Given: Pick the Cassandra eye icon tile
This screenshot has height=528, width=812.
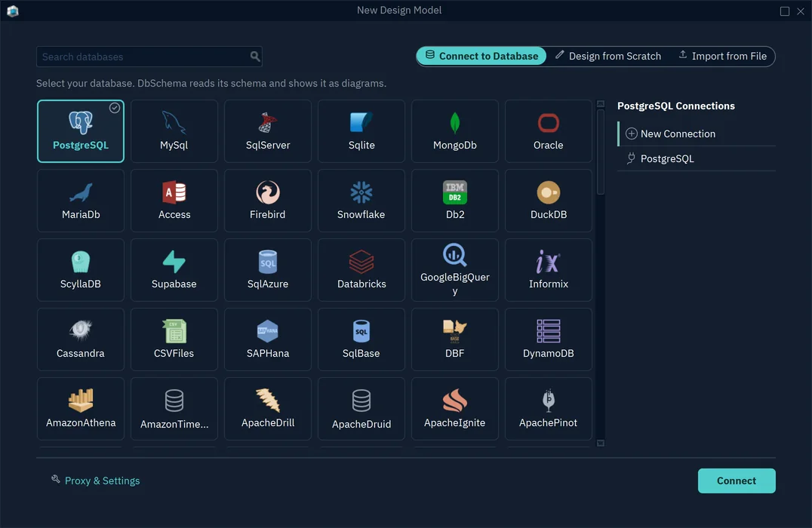Looking at the screenshot, I should tap(80, 339).
